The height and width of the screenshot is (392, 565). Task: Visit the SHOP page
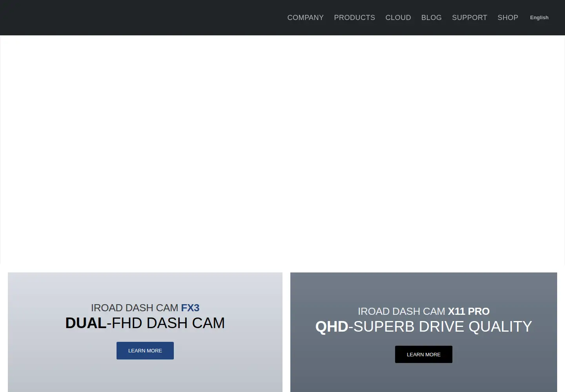tap(508, 18)
